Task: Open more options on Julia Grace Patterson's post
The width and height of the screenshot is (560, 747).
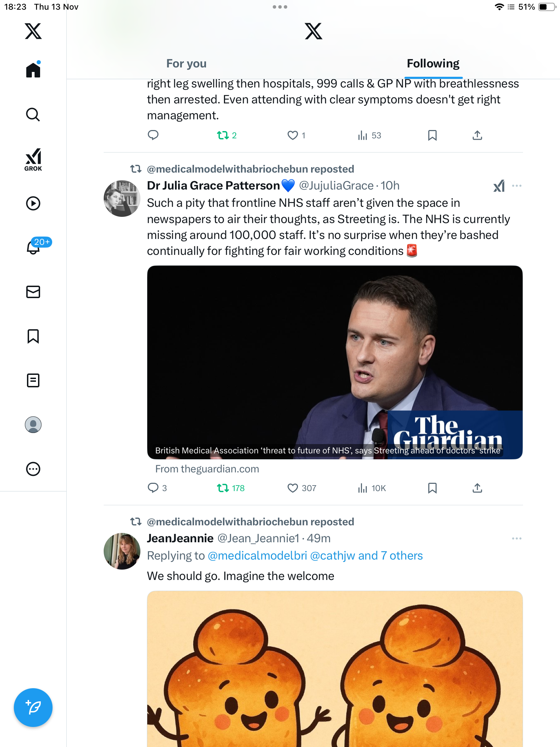Action: click(x=517, y=186)
